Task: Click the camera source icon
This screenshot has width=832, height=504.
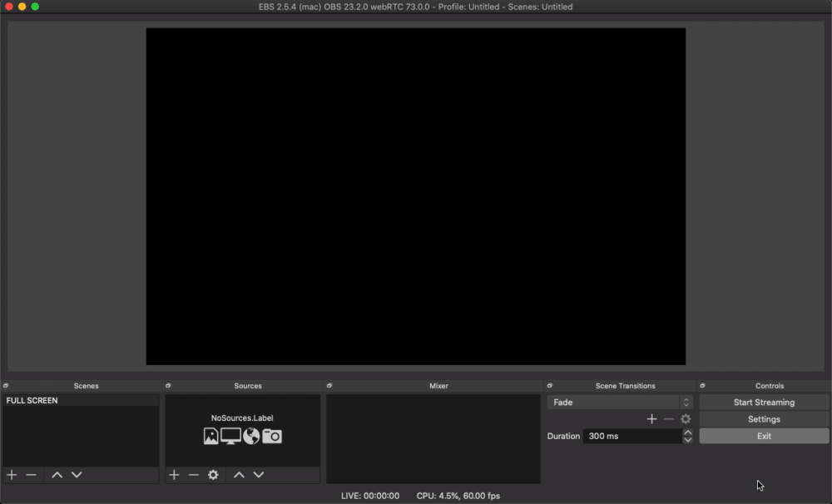Action: 272,436
